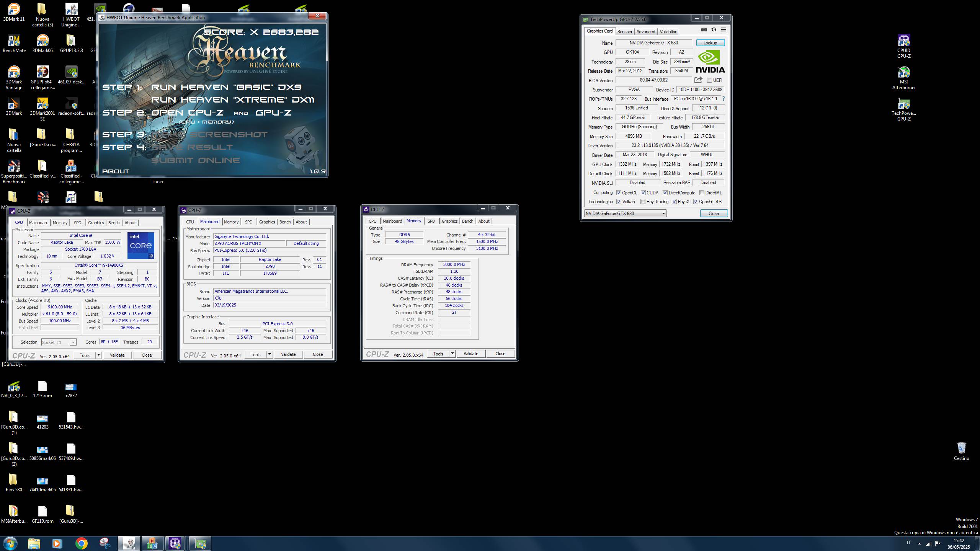Viewport: 980px width, 551px height.
Task: Toggle the CUDA checkbox
Action: coord(643,193)
